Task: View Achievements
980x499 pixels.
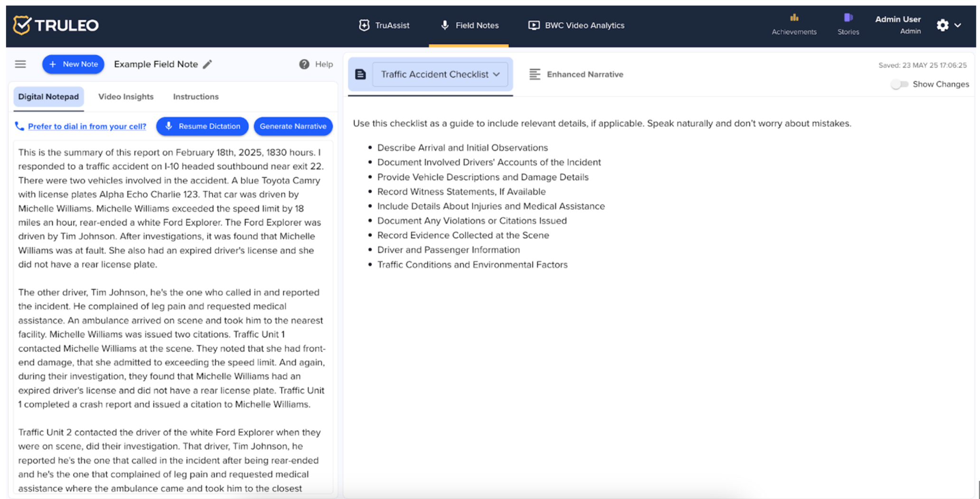Action: point(793,24)
